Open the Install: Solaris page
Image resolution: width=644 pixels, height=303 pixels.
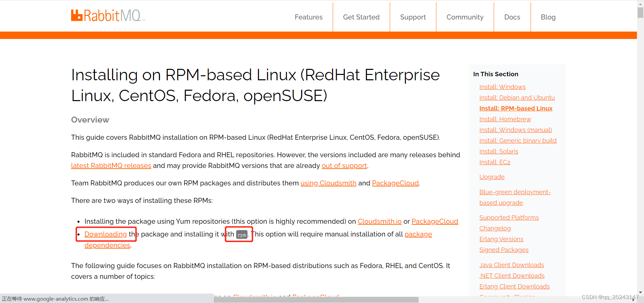click(498, 151)
